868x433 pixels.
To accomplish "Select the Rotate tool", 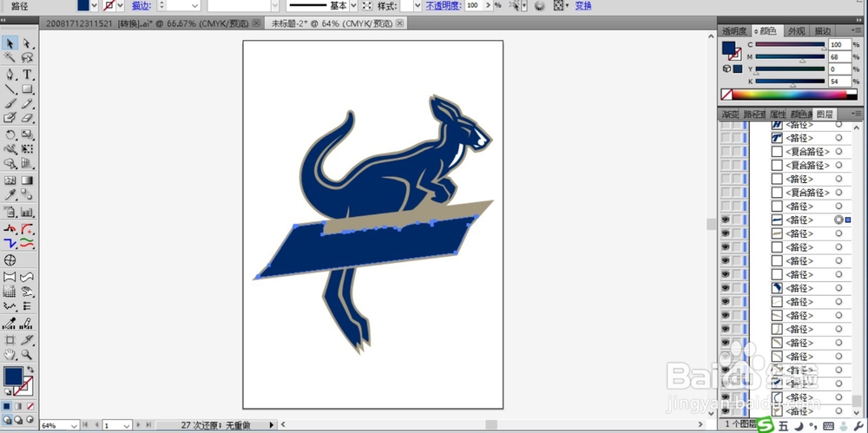I will click(x=10, y=134).
